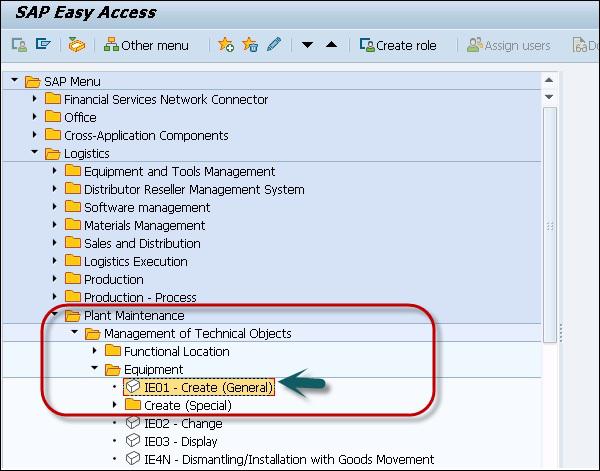Expand the Functional Location arrow

(95, 350)
